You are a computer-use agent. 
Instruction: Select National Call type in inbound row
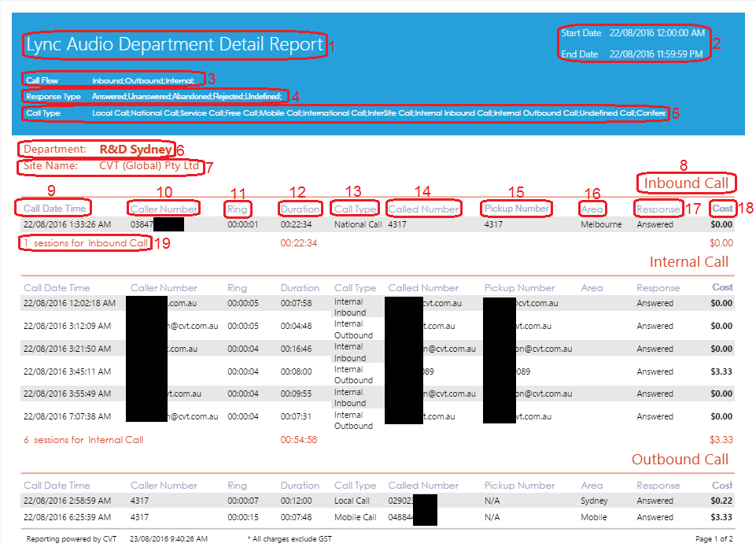point(358,224)
